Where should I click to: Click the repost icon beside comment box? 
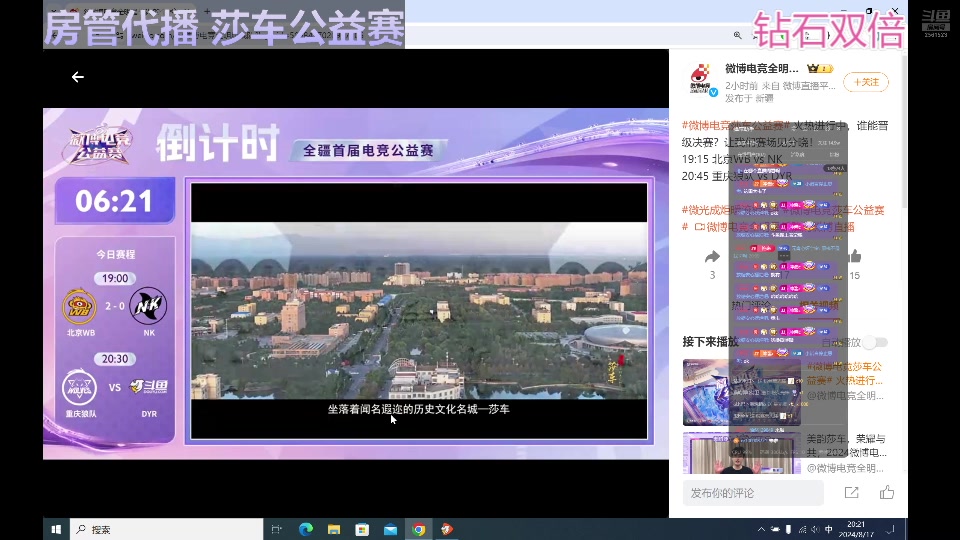(x=852, y=493)
